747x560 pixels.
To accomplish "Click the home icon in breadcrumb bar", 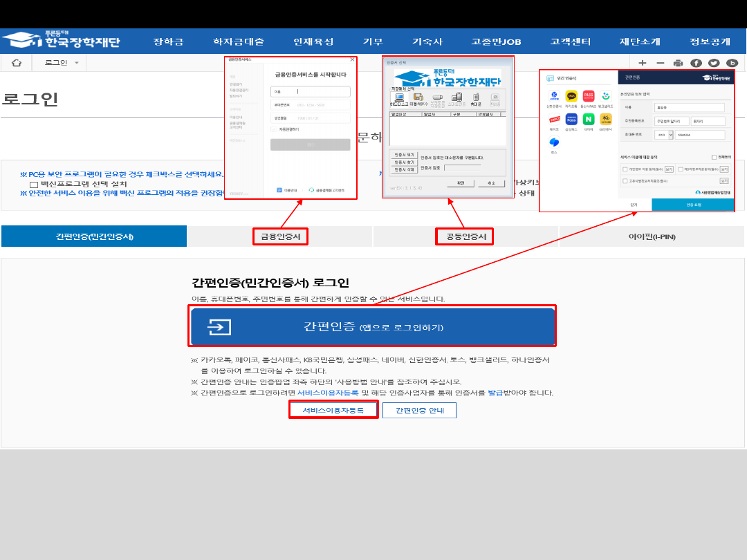I will click(17, 63).
